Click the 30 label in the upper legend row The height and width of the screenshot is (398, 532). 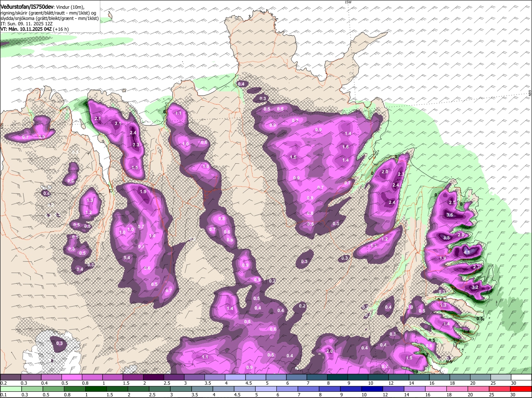coord(513,383)
